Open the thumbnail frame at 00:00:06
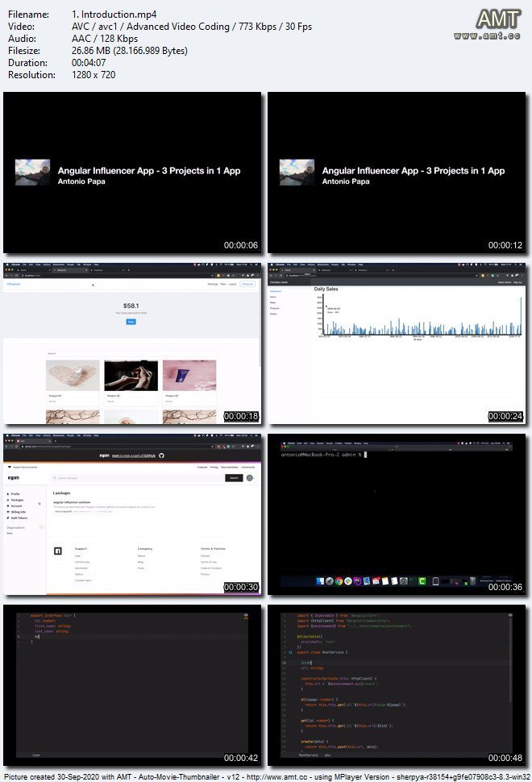Screen dimensions: 532x782 click(132, 173)
